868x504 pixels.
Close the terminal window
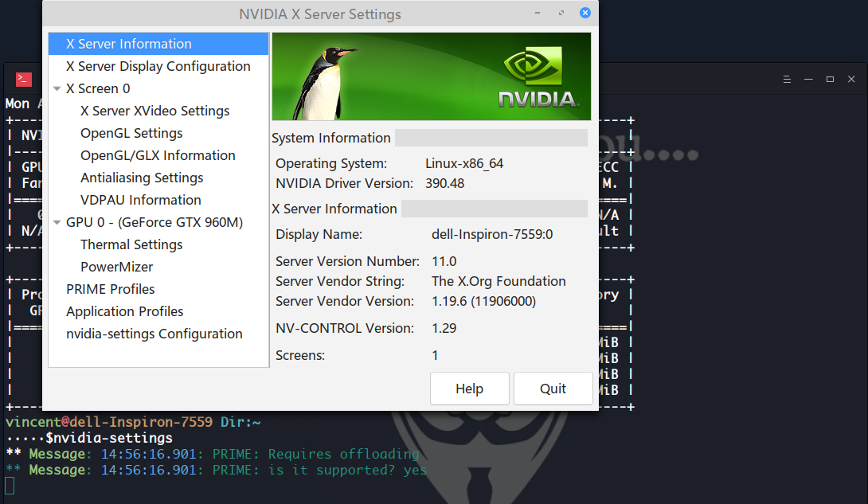pos(851,80)
